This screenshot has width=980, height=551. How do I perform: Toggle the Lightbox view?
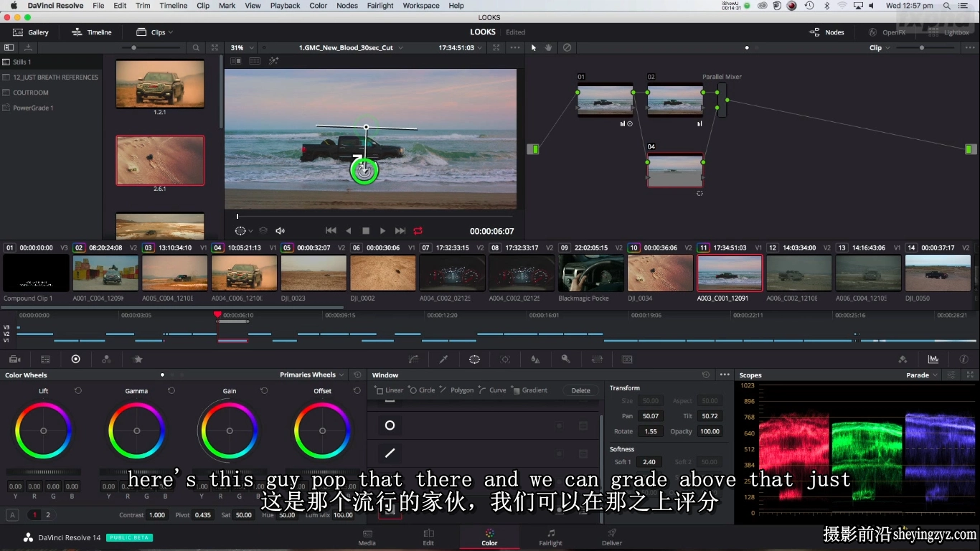[x=948, y=32]
